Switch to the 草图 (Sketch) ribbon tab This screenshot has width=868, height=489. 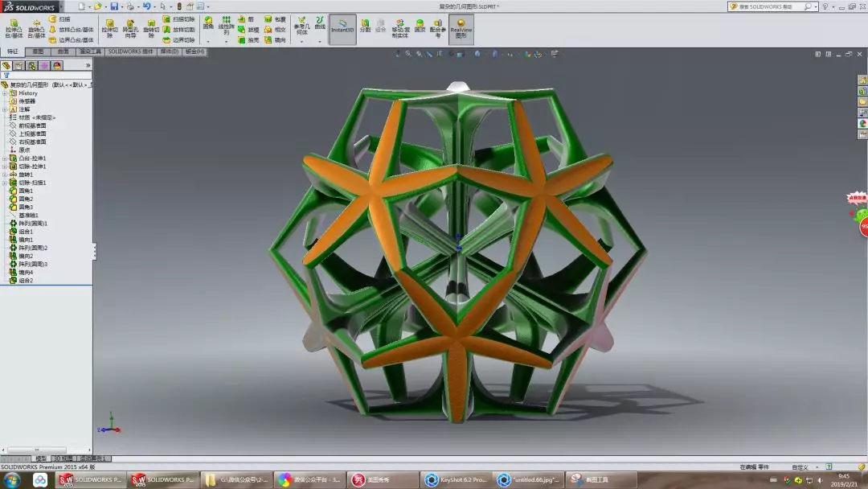point(38,51)
